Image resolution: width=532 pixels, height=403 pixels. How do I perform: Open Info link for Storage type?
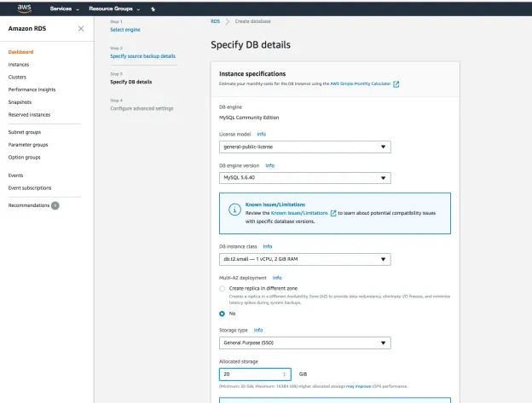258,330
